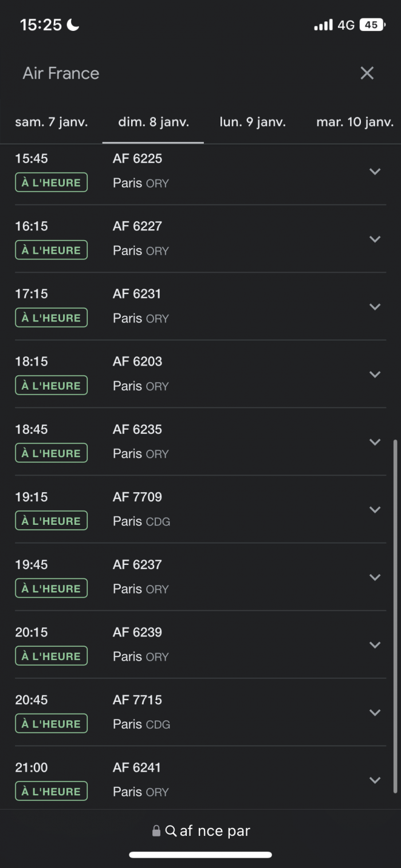Image resolution: width=401 pixels, height=868 pixels.
Task: Click the vertical scrollbar on flight list
Action: [395, 616]
